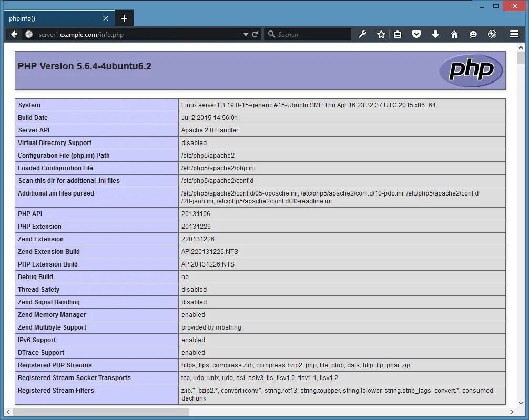Viewport: 529px width, 420px height.
Task: Bookmark this page with the star icon
Action: click(x=381, y=34)
